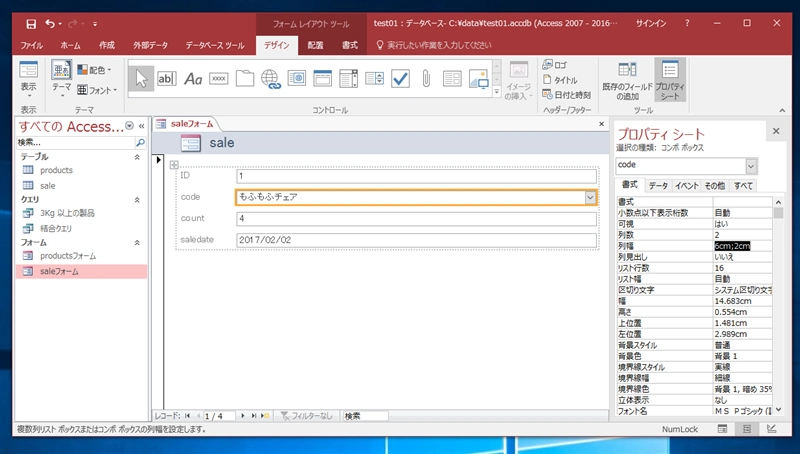The height and width of the screenshot is (454, 800).
Task: Collapse the ribbon with the chevron
Action: (782, 110)
